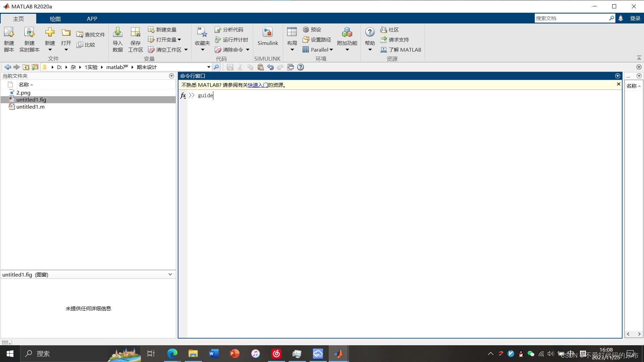Click the Paste icon in quick access toolbar
This screenshot has width=644, height=362.
coord(260,67)
